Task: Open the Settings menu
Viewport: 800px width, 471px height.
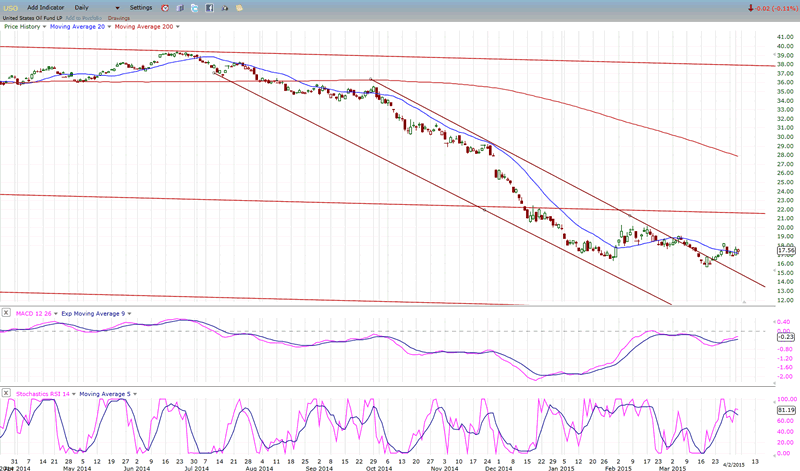Action: pos(142,7)
